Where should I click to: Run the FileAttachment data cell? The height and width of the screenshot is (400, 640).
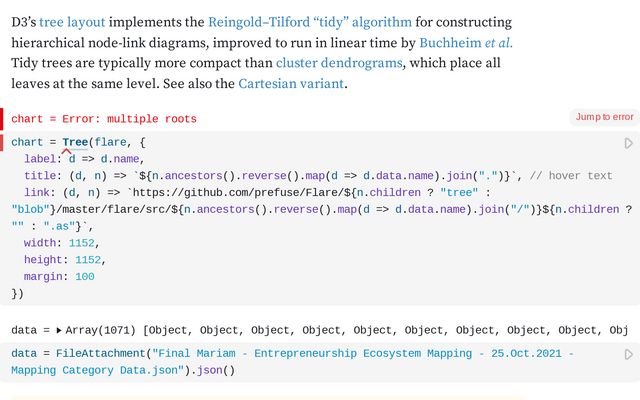tap(628, 354)
